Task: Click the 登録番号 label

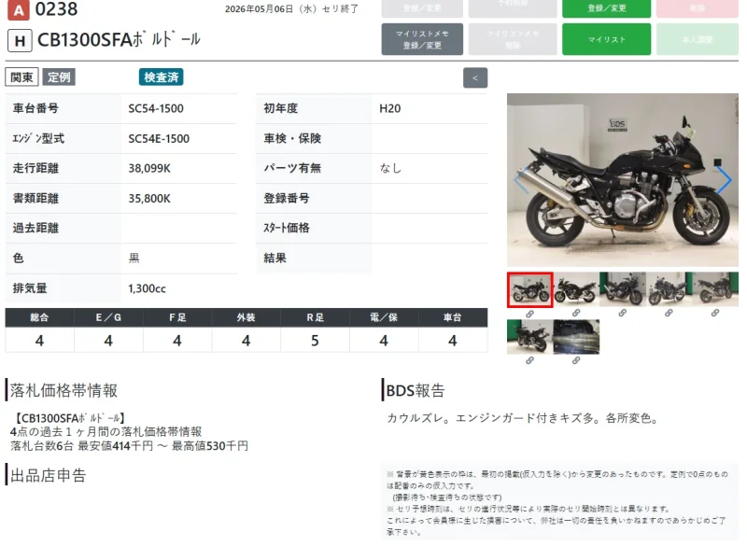Action: [x=287, y=198]
